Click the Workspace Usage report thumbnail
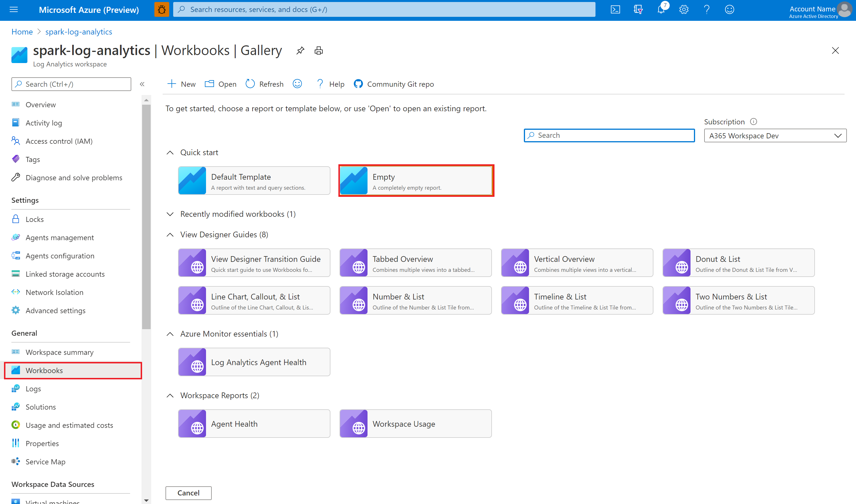Viewport: 856px width, 504px height. (415, 424)
